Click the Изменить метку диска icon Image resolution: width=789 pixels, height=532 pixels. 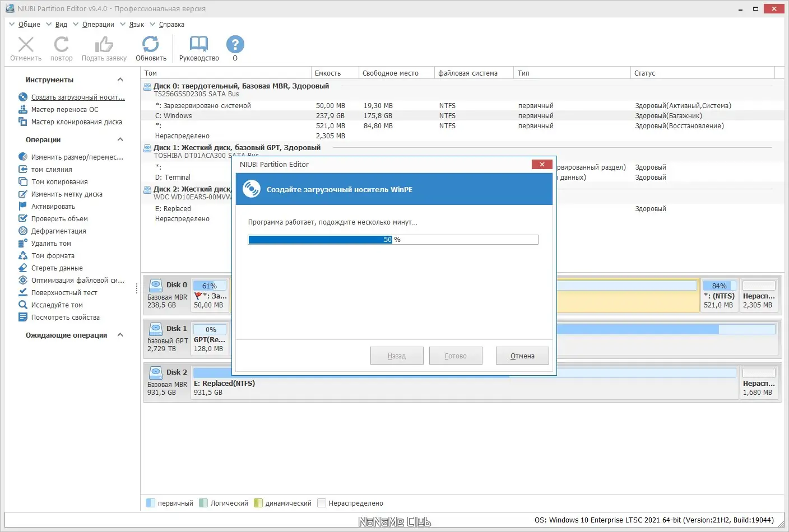[x=23, y=194]
